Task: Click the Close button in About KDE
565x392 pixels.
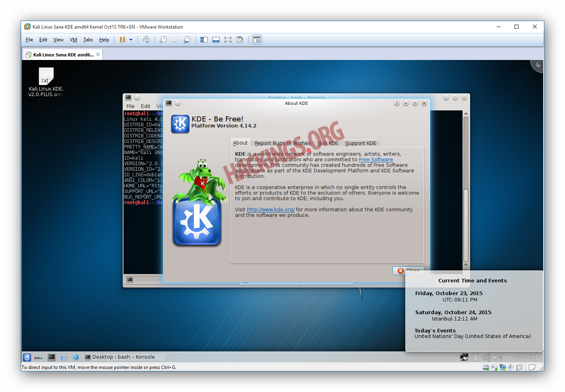Action: click(x=409, y=270)
